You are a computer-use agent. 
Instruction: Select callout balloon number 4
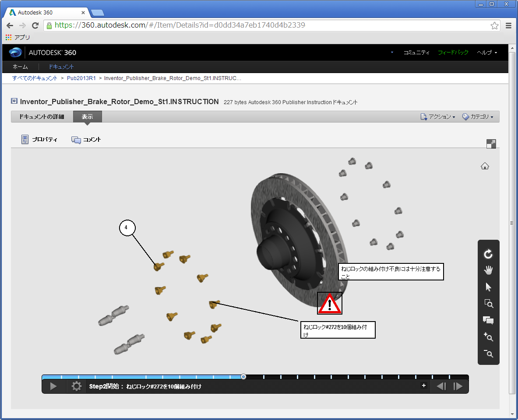pos(127,227)
